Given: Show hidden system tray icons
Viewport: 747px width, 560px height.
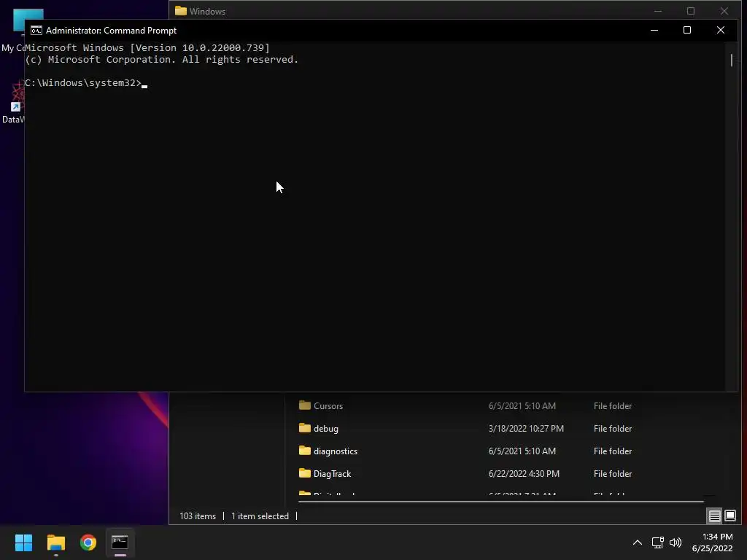Looking at the screenshot, I should pyautogui.click(x=637, y=542).
